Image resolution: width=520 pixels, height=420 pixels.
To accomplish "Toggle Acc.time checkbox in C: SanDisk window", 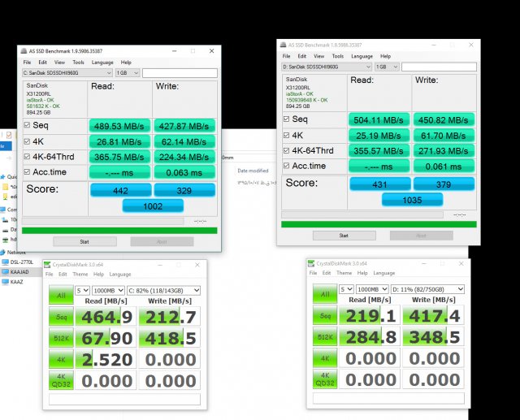I will [28, 171].
